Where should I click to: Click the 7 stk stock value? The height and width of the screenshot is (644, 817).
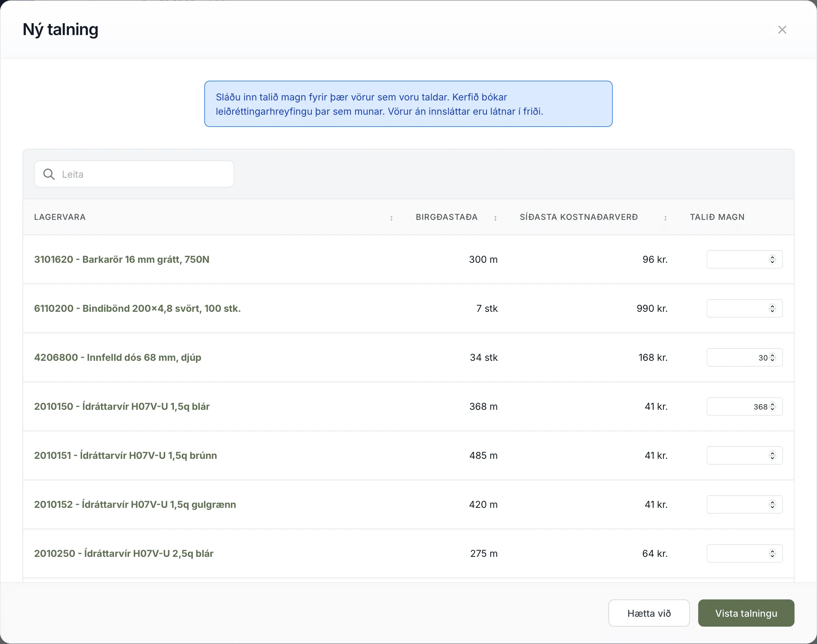click(x=487, y=308)
